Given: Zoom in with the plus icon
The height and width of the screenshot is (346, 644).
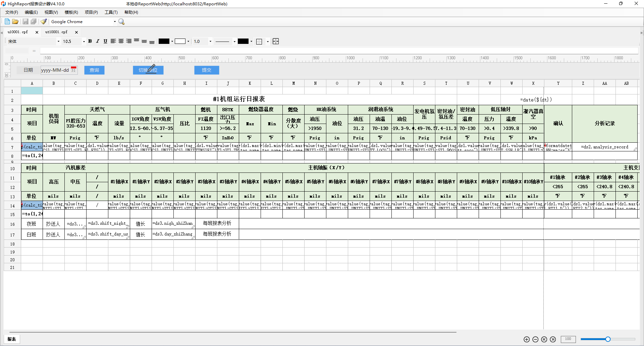Looking at the screenshot, I should click(527, 339).
